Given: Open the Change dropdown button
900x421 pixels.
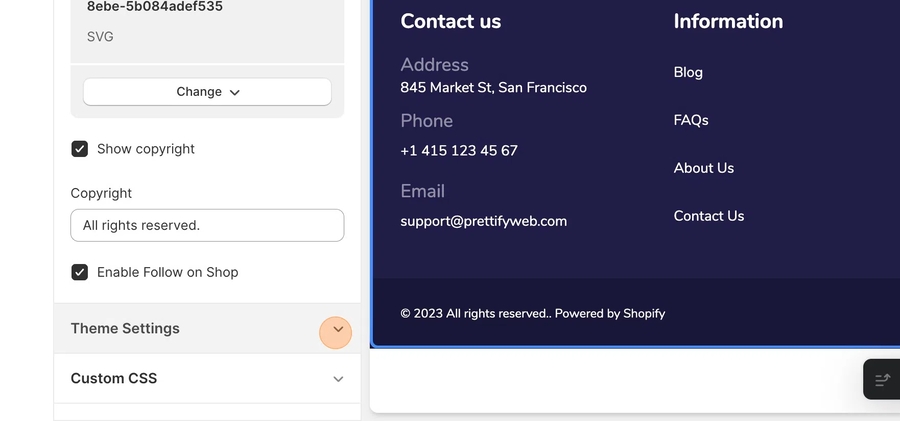Looking at the screenshot, I should 207,92.
